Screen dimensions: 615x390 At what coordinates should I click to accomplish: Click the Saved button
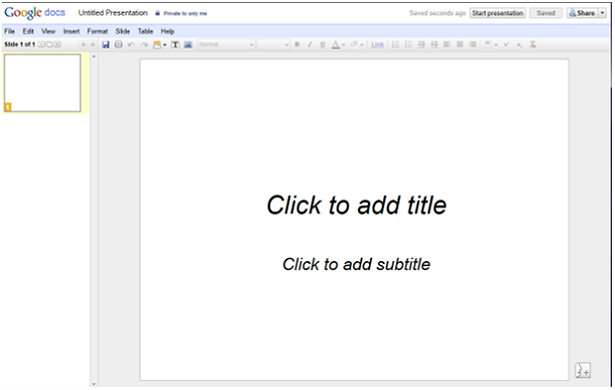(x=546, y=13)
